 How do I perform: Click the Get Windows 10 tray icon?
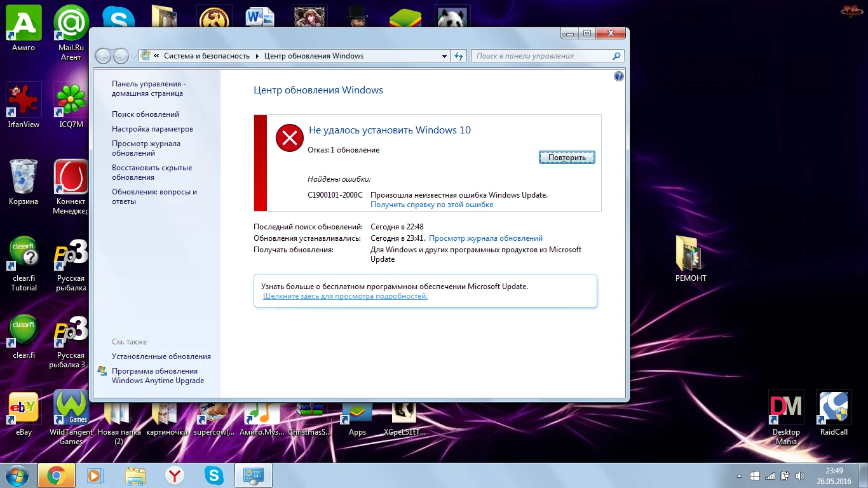[755, 476]
